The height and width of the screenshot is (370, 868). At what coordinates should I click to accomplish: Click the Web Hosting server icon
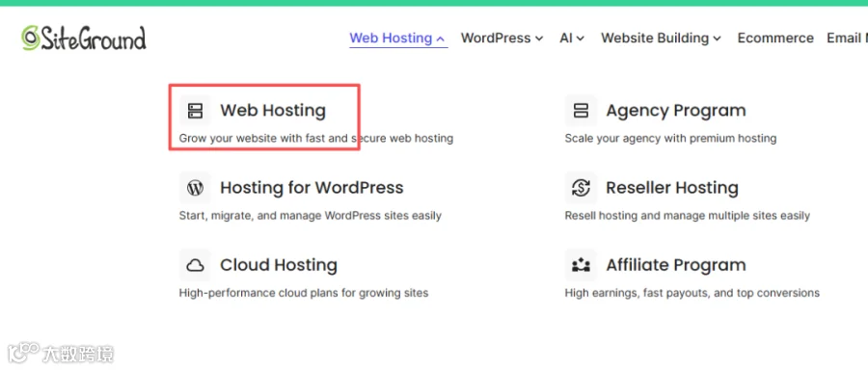click(195, 111)
